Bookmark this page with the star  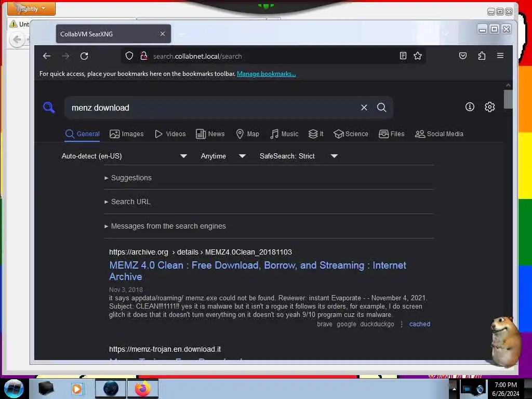click(418, 56)
